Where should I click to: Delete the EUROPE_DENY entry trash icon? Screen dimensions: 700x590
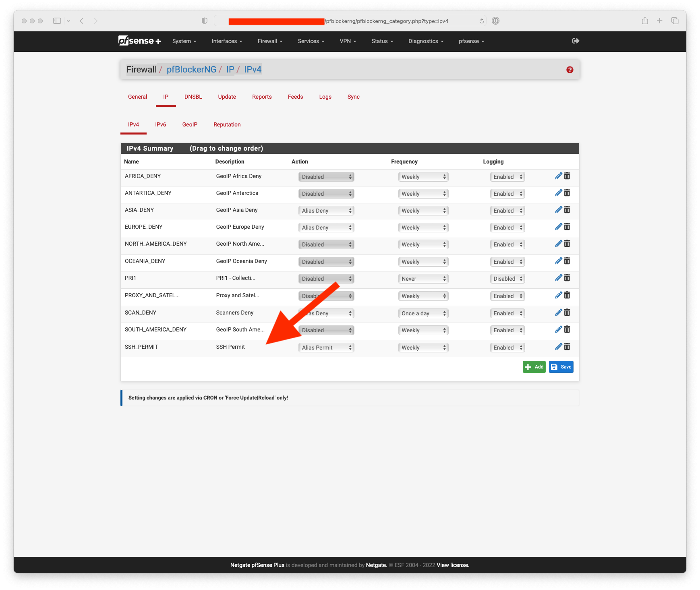pyautogui.click(x=567, y=227)
